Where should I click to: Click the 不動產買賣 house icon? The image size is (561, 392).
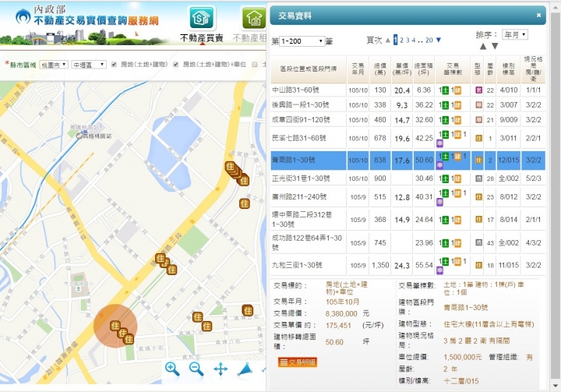pyautogui.click(x=202, y=18)
